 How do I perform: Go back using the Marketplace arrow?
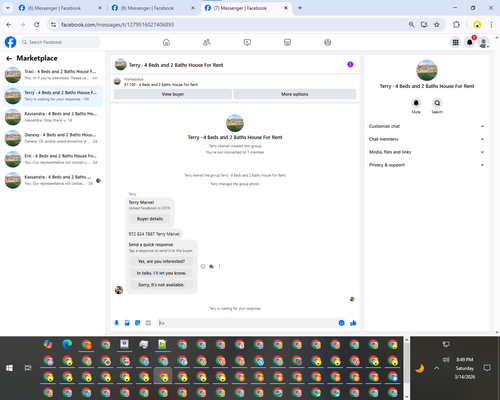9,59
